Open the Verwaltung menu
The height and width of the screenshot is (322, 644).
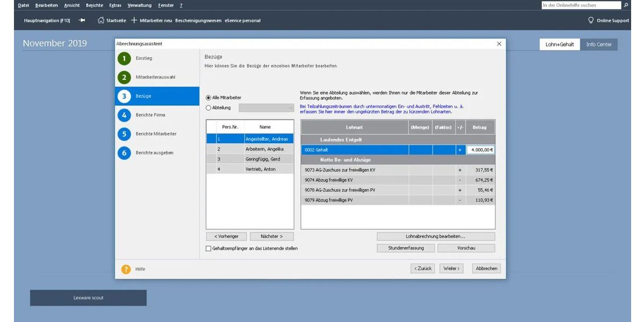coord(140,5)
